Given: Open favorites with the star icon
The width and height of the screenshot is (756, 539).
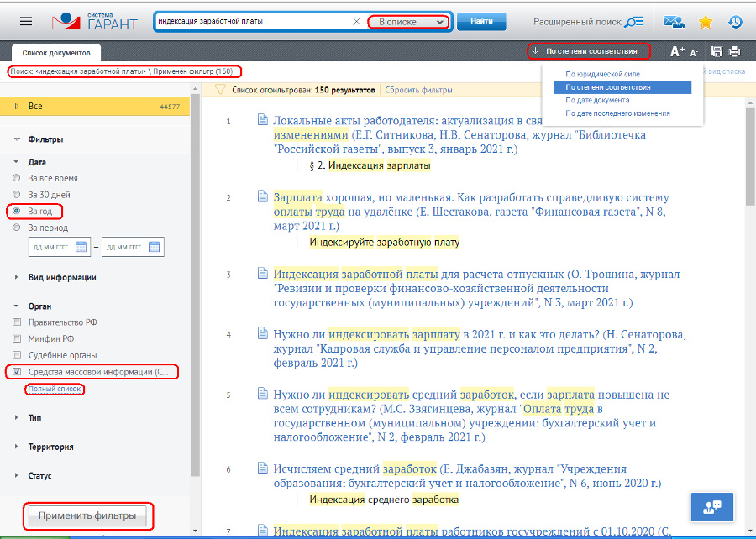Looking at the screenshot, I should [705, 21].
